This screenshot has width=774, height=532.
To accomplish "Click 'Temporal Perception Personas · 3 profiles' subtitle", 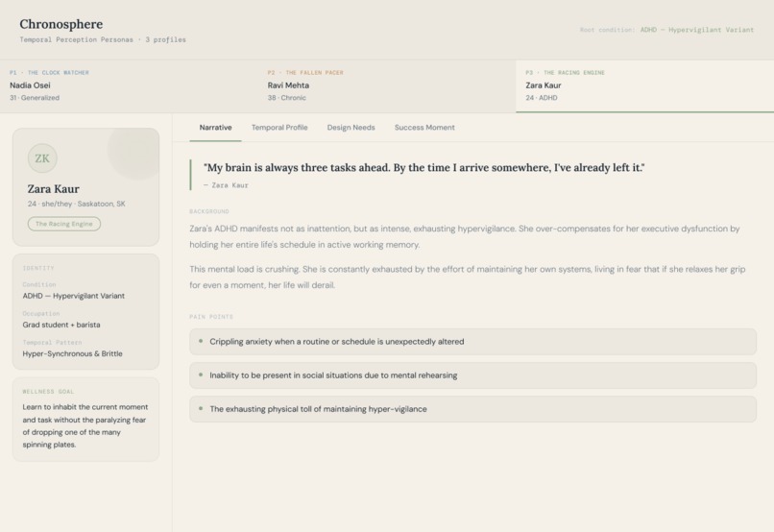I will pos(103,39).
